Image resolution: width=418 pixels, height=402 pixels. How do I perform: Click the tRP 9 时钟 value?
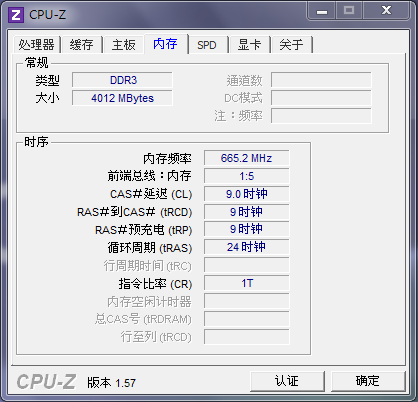pos(247,230)
